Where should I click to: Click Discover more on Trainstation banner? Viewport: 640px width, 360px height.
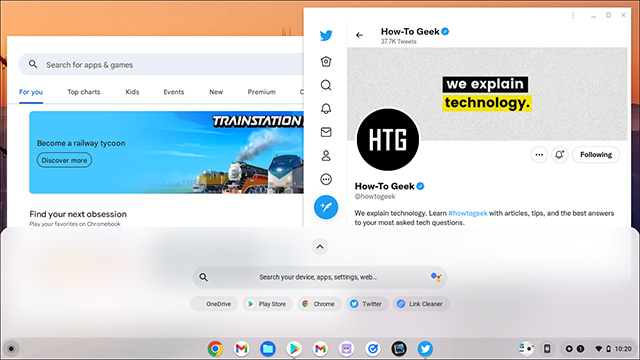(64, 160)
